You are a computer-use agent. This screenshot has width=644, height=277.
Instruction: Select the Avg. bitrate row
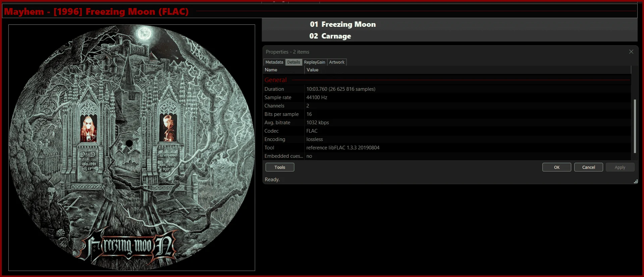point(447,123)
